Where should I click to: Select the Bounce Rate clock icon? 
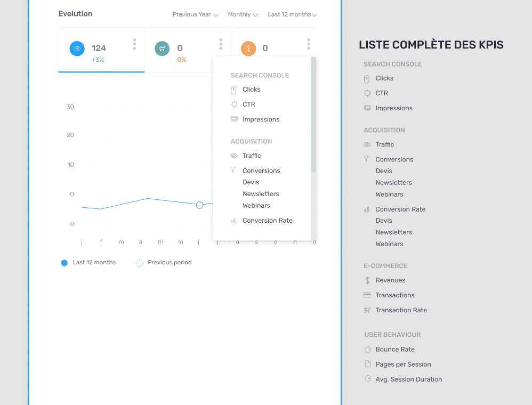pos(368,349)
